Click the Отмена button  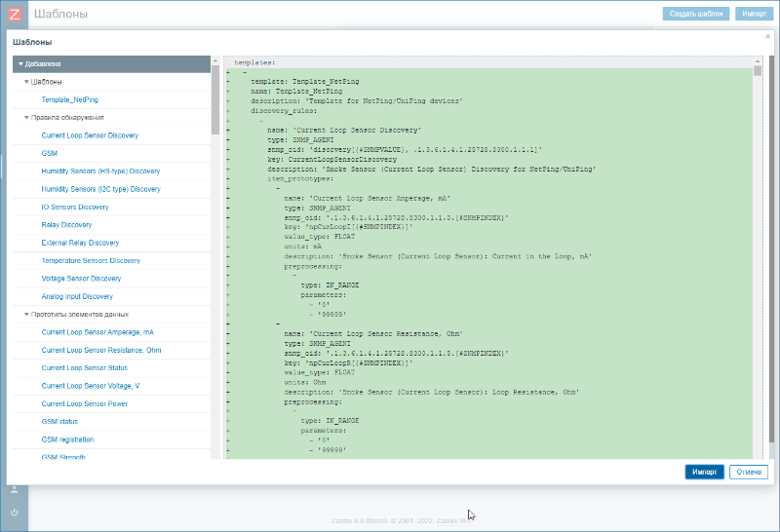point(749,472)
